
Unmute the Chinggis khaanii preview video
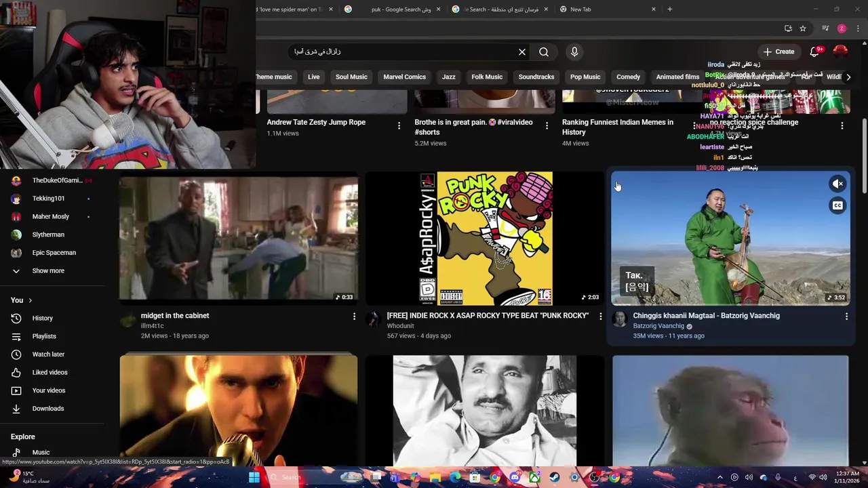838,184
